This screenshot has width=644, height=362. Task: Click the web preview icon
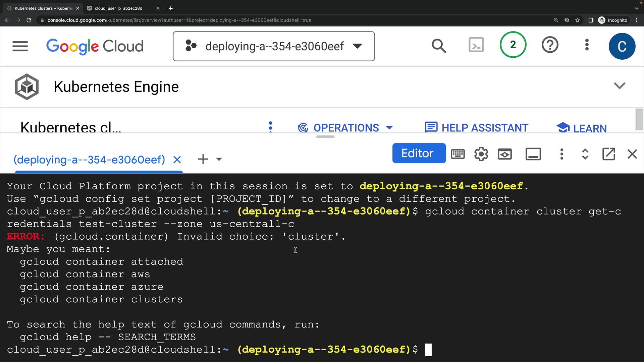click(x=504, y=154)
